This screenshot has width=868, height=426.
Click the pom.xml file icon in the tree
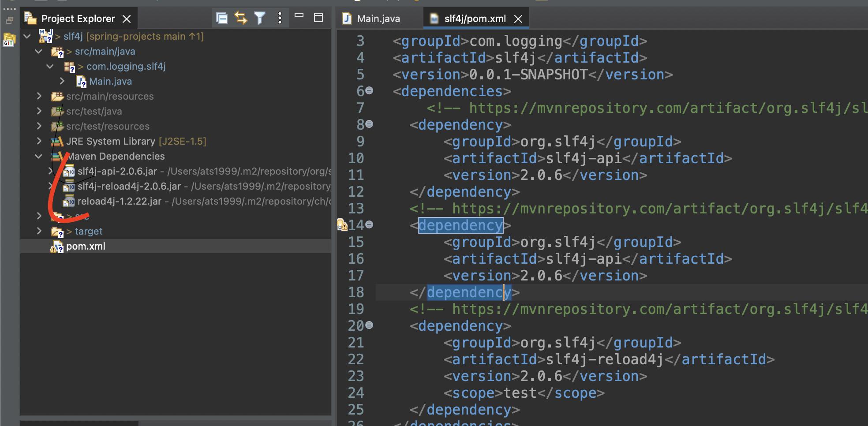57,247
